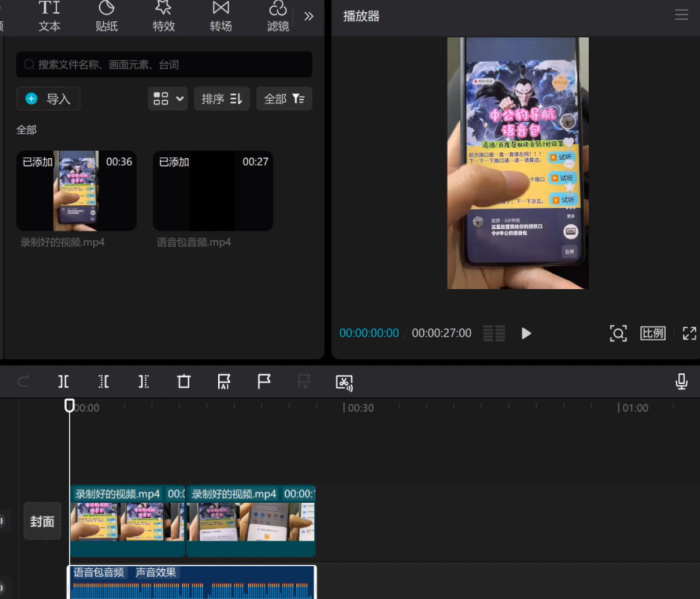Switch to the 转场 (Transitions) tab

[220, 16]
